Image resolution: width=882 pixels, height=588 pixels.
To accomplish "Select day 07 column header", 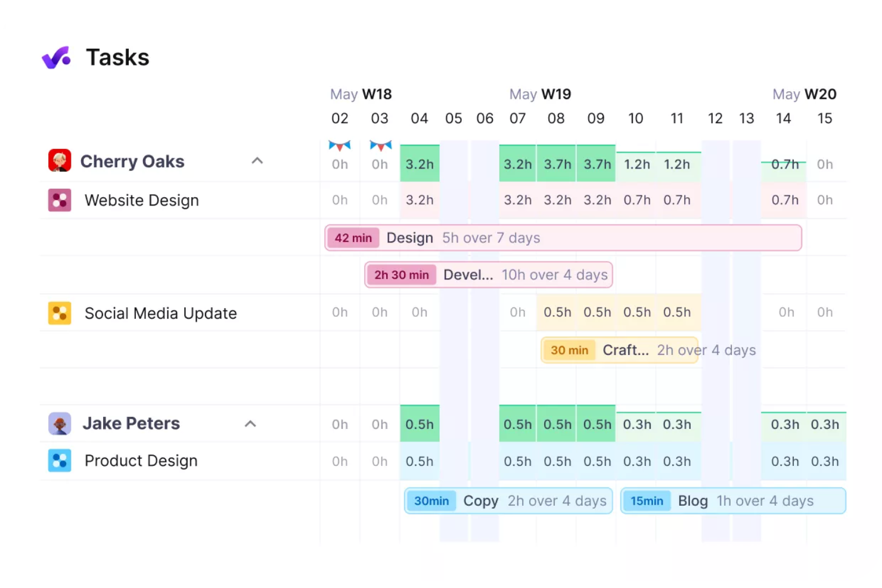I will point(518,119).
